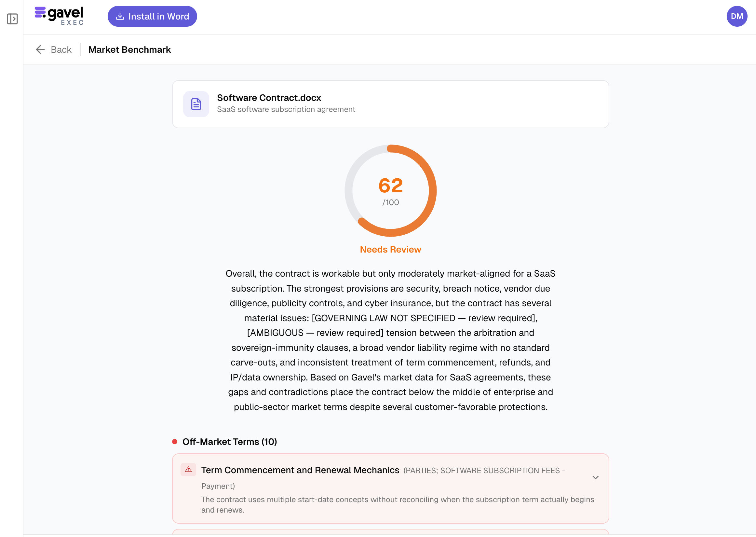The width and height of the screenshot is (756, 537).
Task: Click the 62 score number
Action: 391,186
